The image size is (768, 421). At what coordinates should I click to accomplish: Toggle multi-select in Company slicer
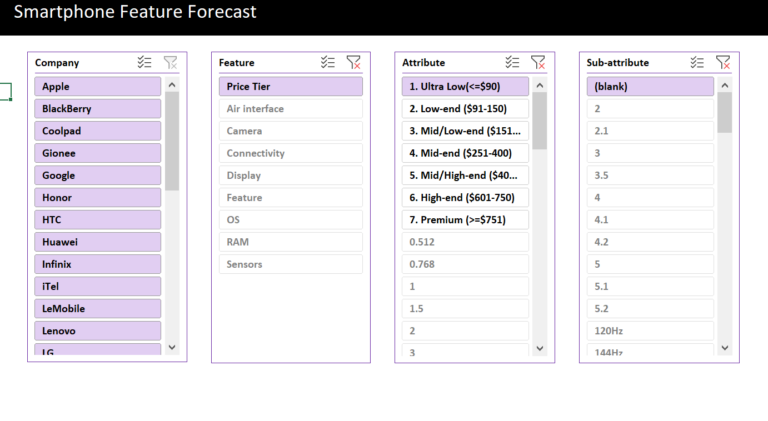point(145,62)
